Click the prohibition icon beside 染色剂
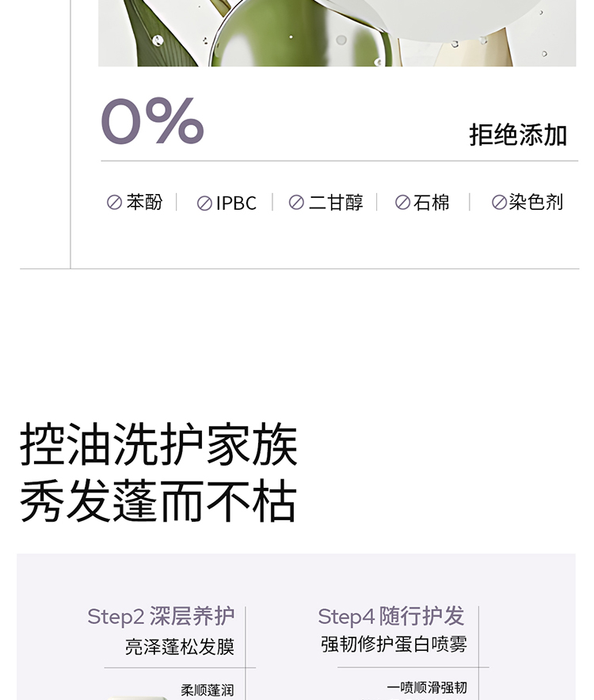 click(499, 203)
